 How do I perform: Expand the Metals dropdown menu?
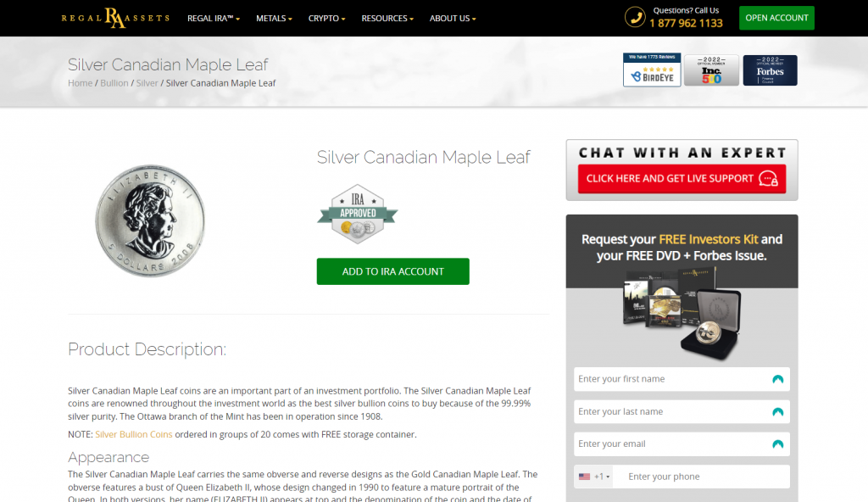coord(274,19)
